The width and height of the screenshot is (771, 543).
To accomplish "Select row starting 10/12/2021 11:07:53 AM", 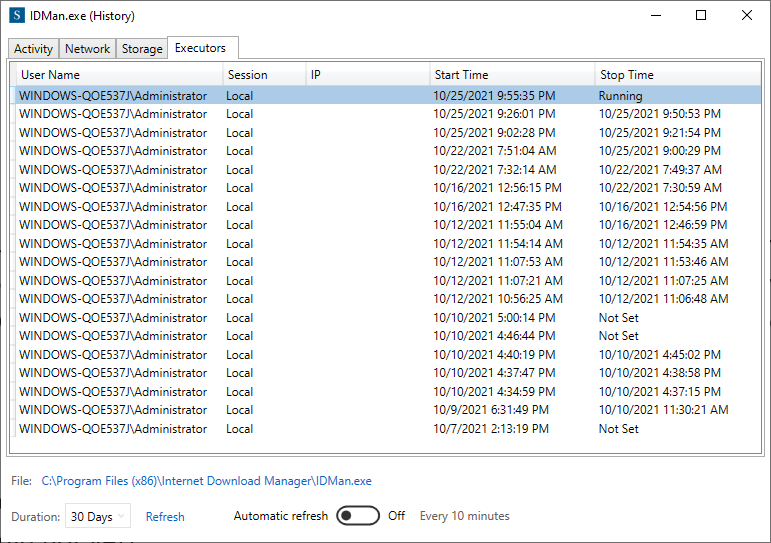I will 387,262.
